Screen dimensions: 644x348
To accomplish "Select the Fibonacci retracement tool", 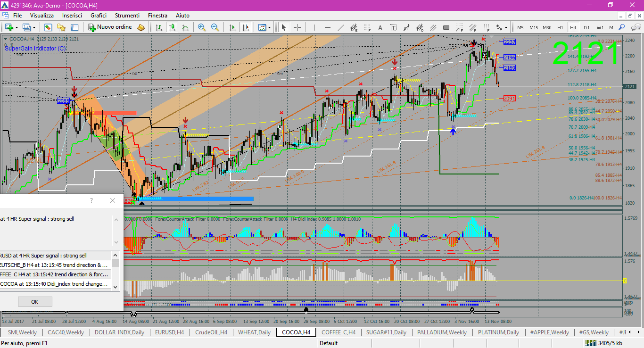I will pos(367,27).
